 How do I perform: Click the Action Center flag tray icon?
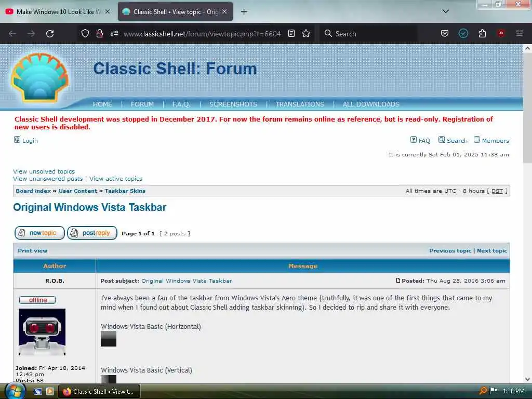(x=494, y=391)
